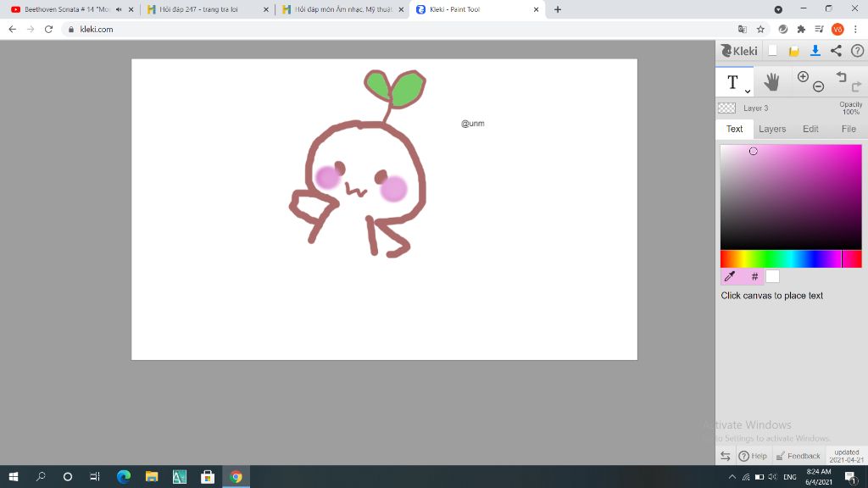Open the Edit tab
The width and height of the screenshot is (868, 488).
click(x=810, y=129)
